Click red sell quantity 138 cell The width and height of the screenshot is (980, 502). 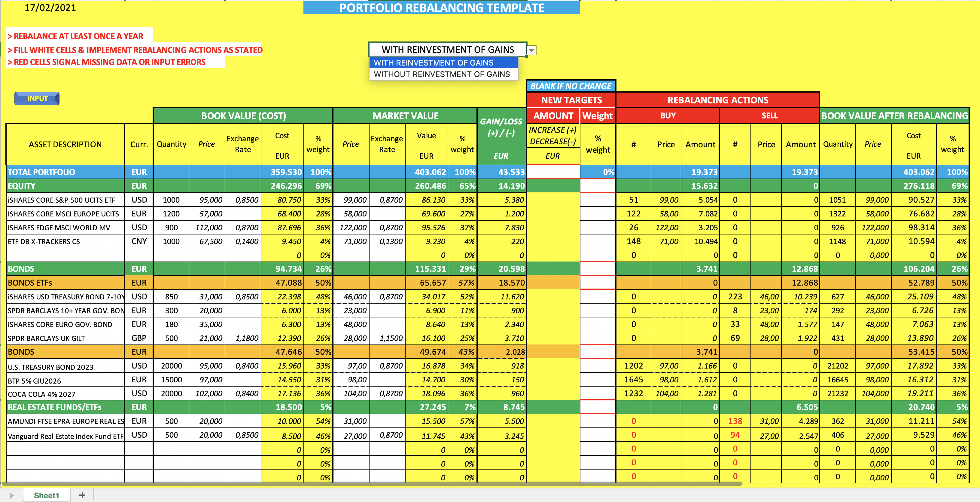735,421
